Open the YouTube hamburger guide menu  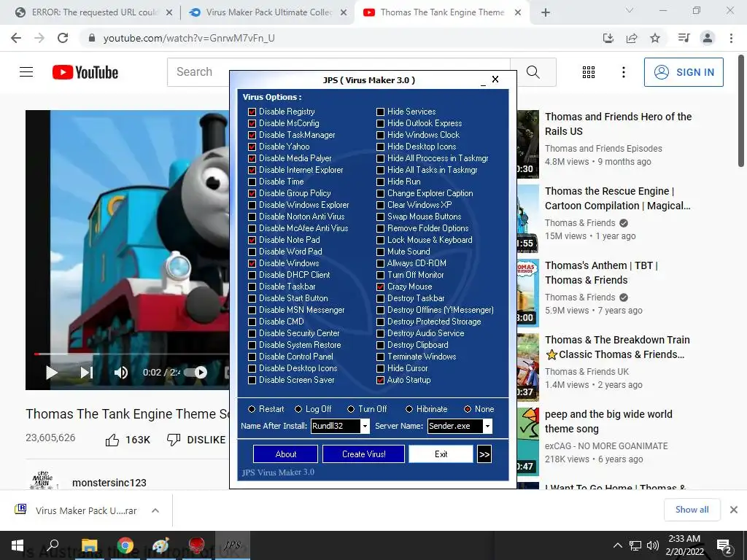26,72
